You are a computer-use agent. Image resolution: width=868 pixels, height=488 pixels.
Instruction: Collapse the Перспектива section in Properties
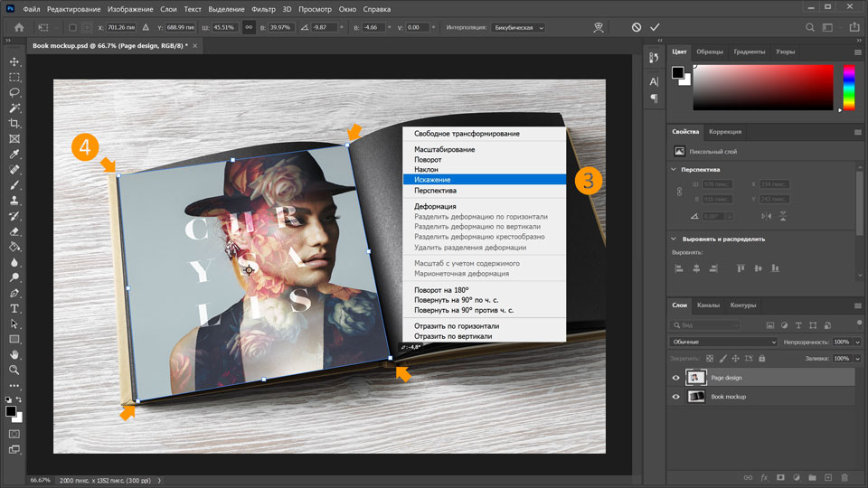[674, 169]
